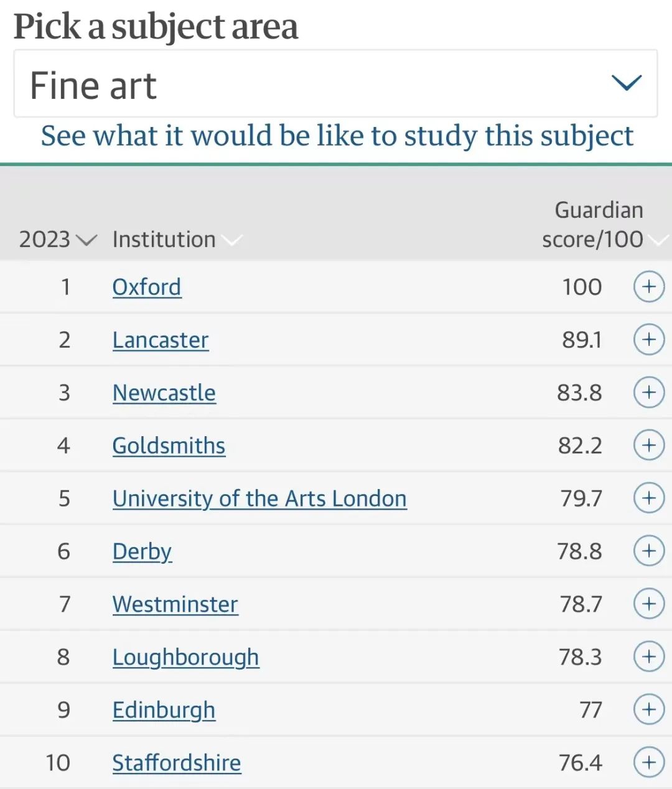Open the Oxford institution link

click(x=147, y=287)
